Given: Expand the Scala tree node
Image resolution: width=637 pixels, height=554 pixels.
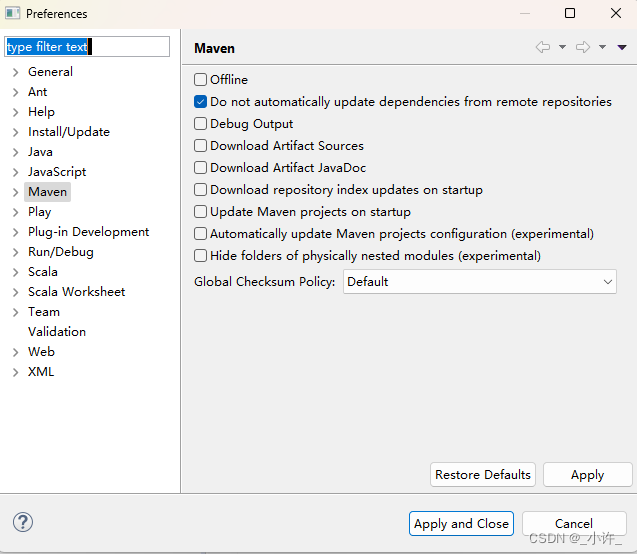Looking at the screenshot, I should point(15,272).
